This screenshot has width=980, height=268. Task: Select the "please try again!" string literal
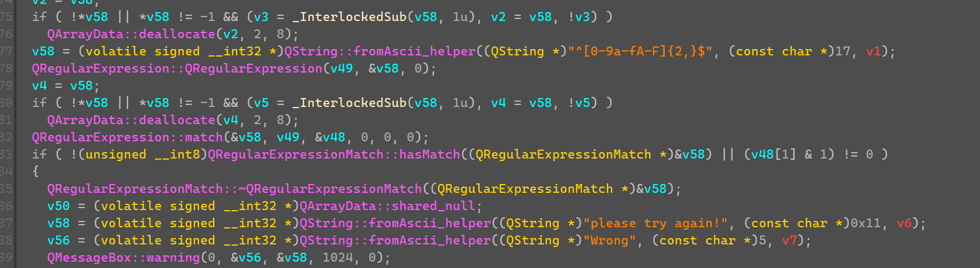point(664,223)
